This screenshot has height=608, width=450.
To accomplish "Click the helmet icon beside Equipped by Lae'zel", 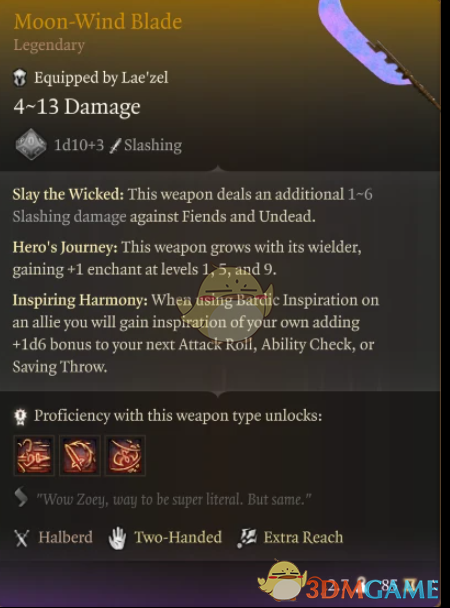I will (x=20, y=78).
